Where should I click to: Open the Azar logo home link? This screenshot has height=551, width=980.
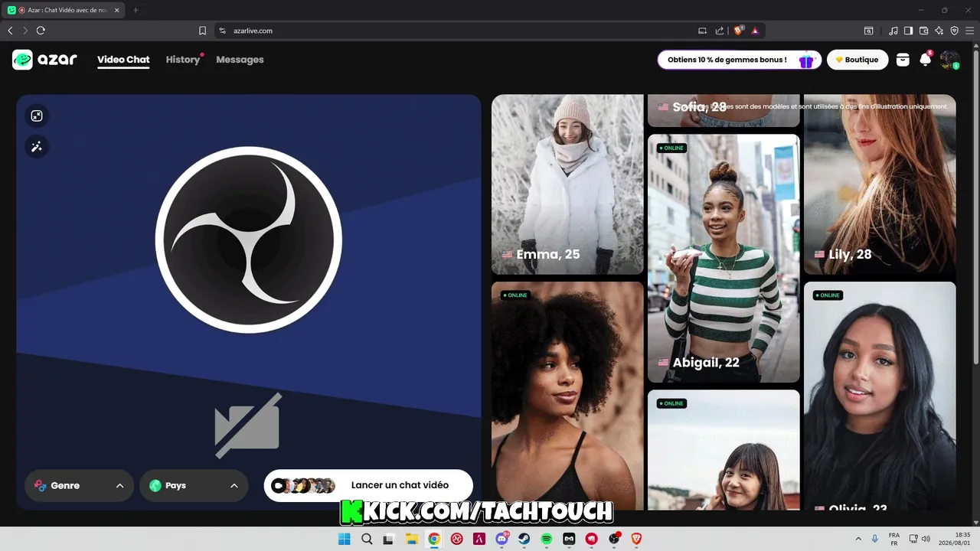click(44, 60)
